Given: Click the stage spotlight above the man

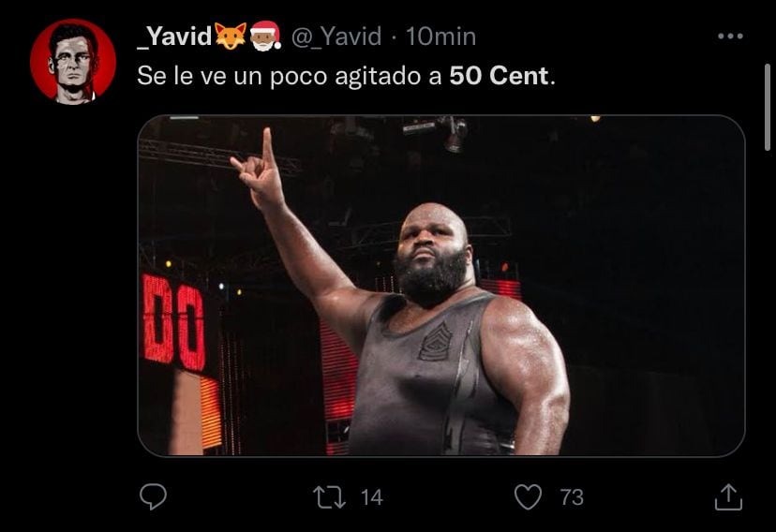Looking at the screenshot, I should [x=455, y=134].
